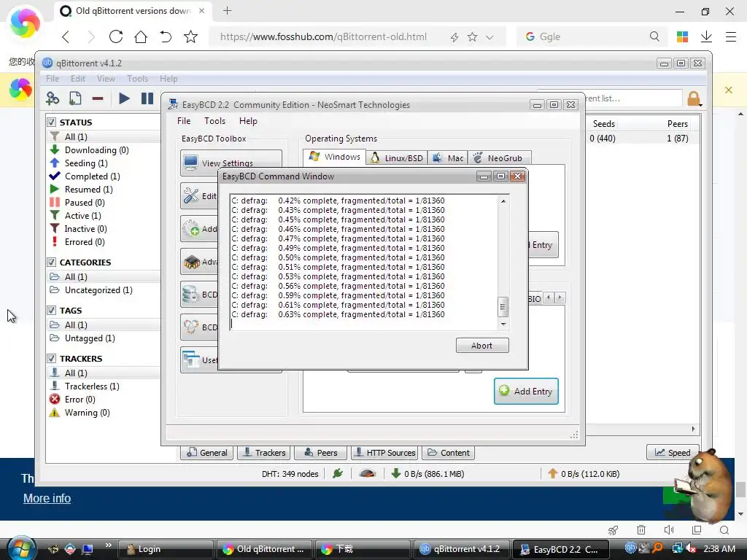
Task: Click the Seeds column header
Action: click(x=603, y=124)
